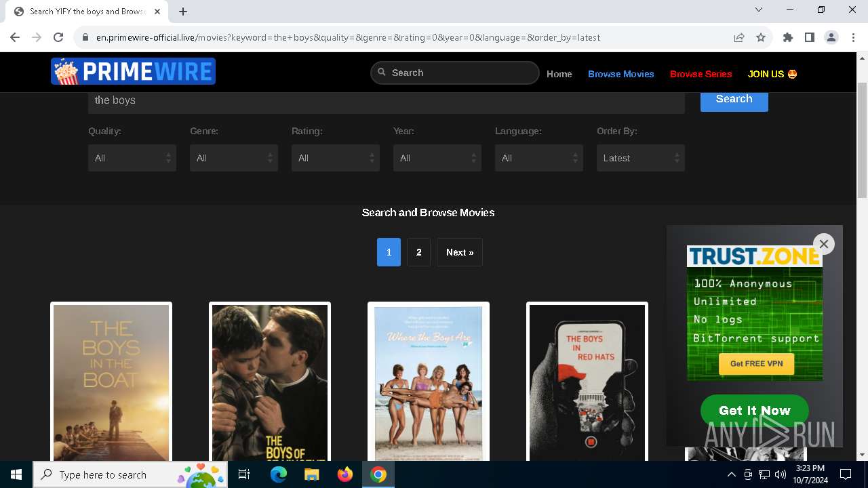Open the Language dropdown
The image size is (868, 488).
tap(539, 158)
